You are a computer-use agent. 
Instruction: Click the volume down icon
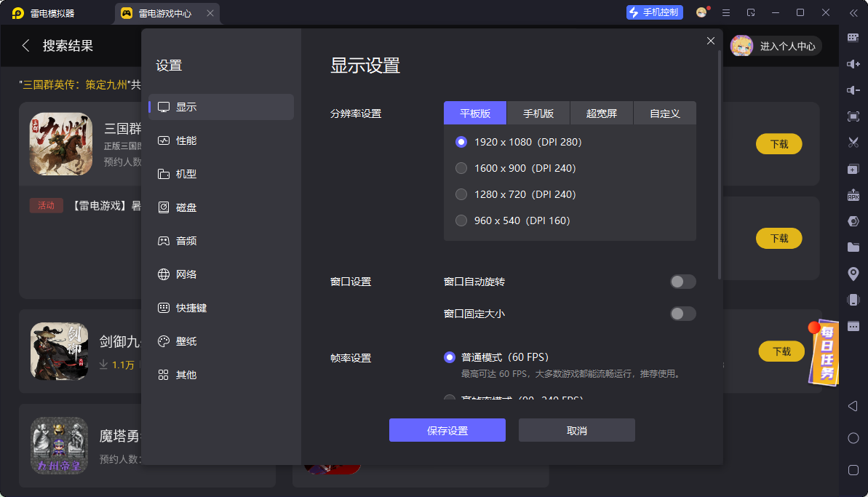pos(853,90)
